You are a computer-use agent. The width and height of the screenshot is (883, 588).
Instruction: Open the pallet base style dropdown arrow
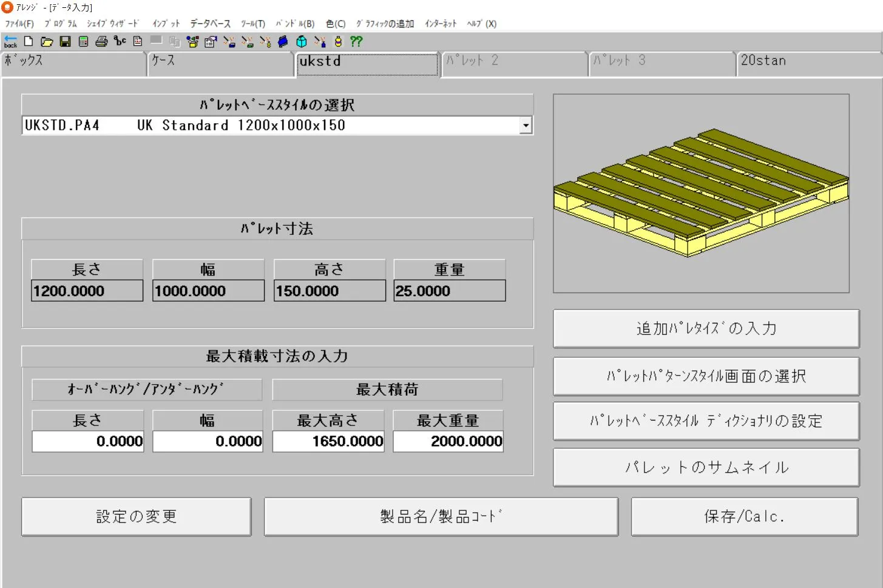click(x=526, y=125)
